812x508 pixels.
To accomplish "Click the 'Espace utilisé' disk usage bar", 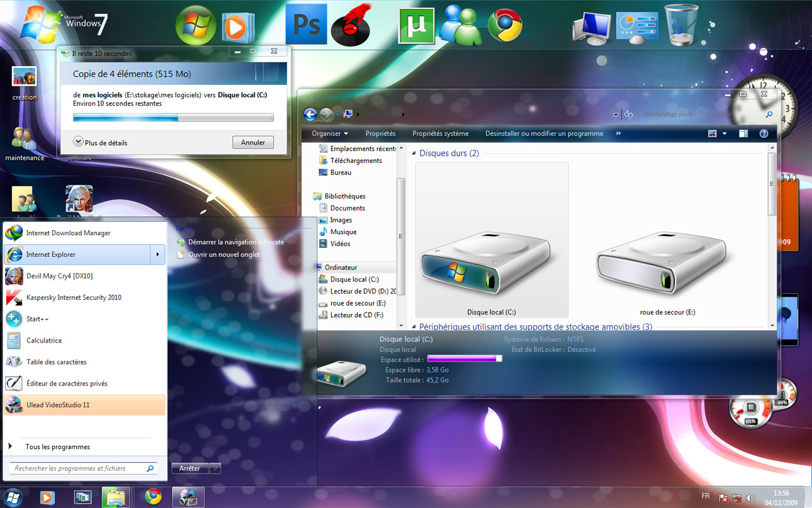I will [465, 359].
